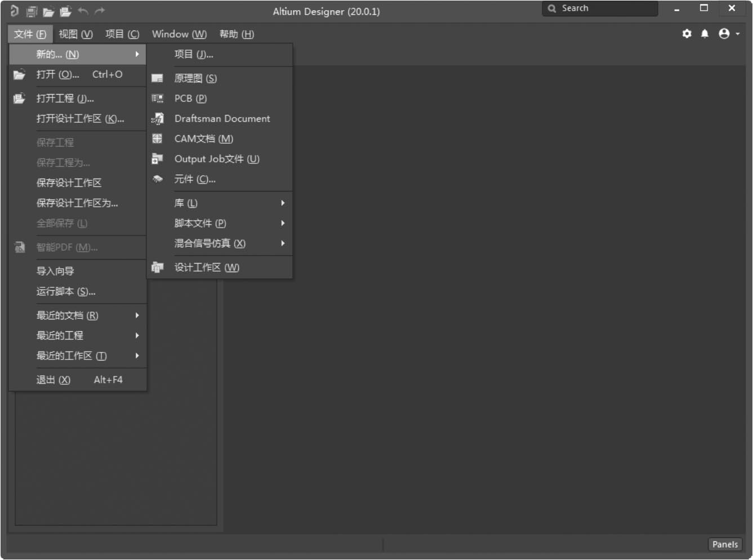The height and width of the screenshot is (560, 753).
Task: Create a new 原理图 (S) schematic
Action: tap(220, 78)
